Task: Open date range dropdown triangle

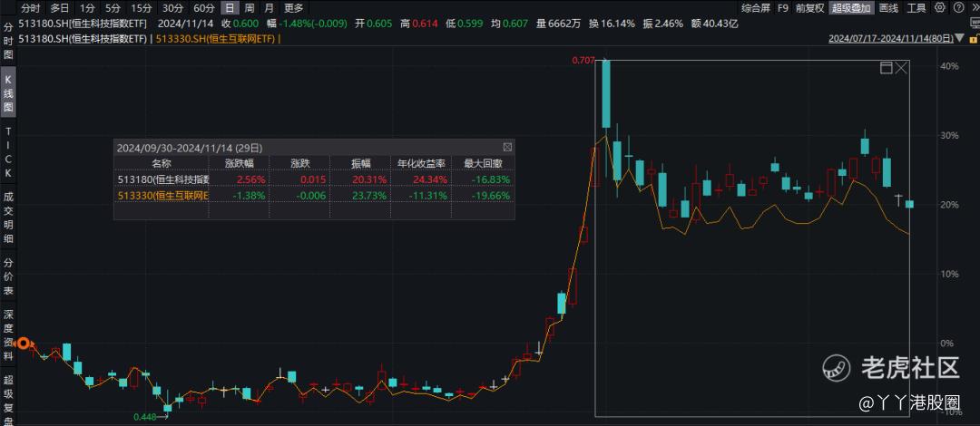Action: click(958, 39)
